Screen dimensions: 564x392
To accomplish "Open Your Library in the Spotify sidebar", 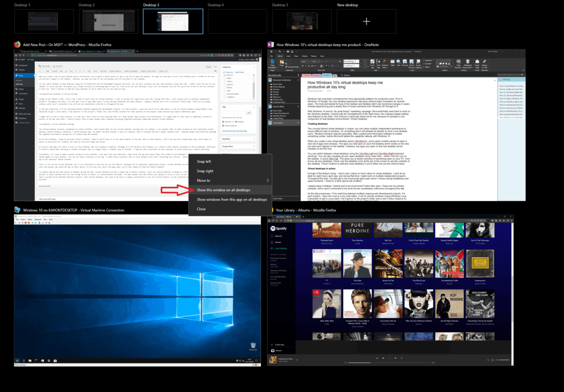I will tap(279, 248).
